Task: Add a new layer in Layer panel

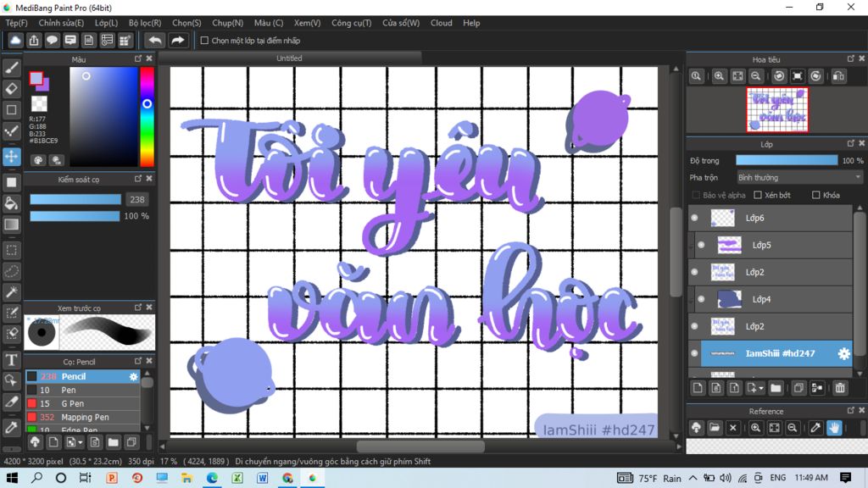Action: click(x=698, y=388)
